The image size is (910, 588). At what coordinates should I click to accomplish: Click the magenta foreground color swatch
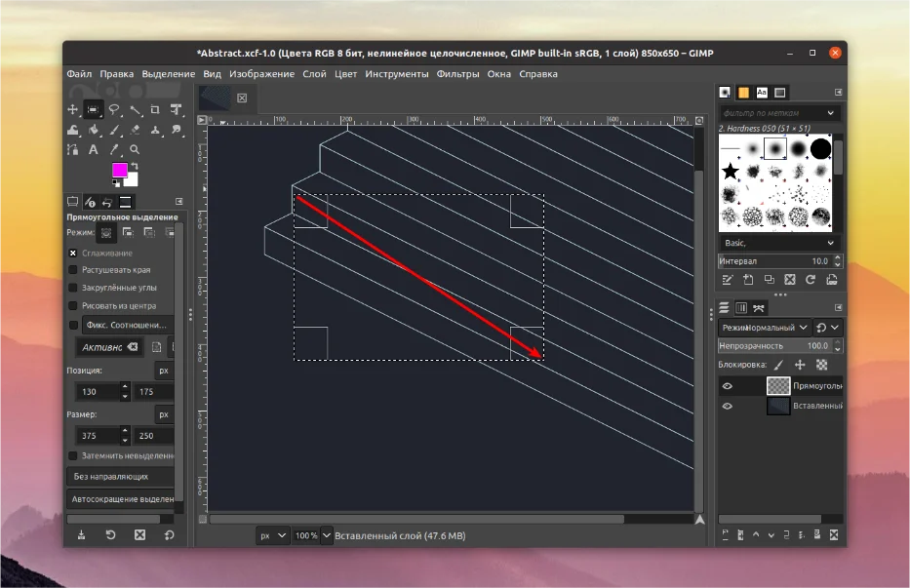[119, 171]
